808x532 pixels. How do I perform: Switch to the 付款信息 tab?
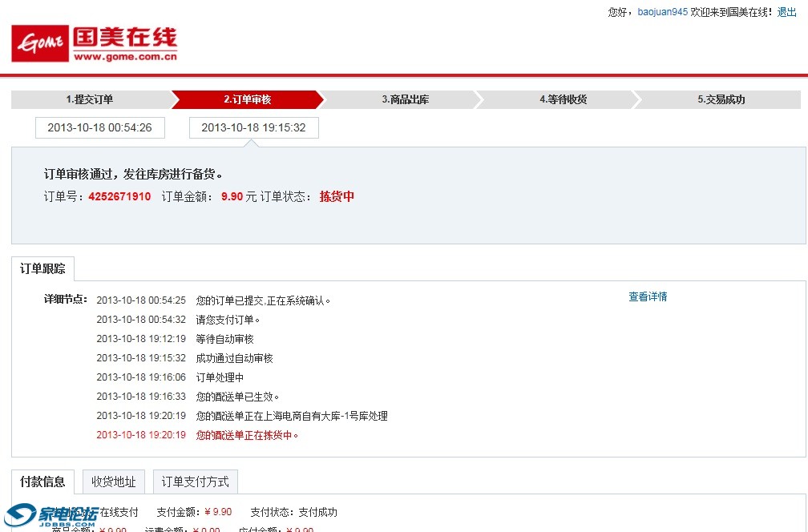42,482
